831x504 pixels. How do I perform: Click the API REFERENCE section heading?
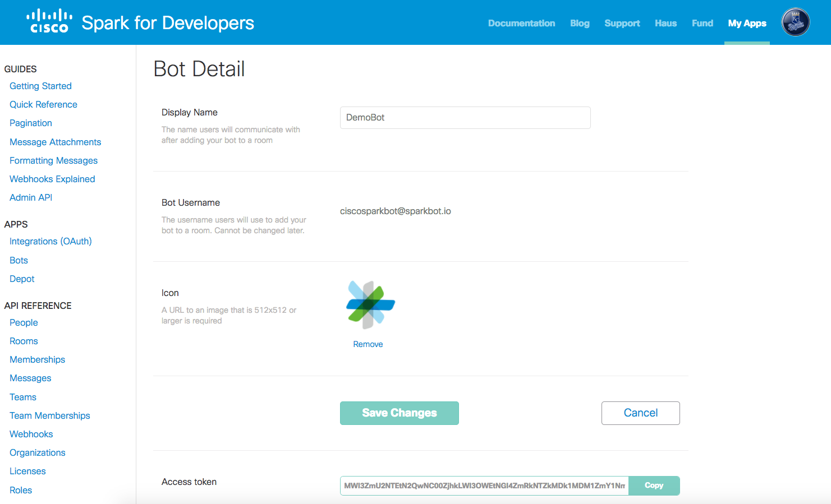click(38, 306)
